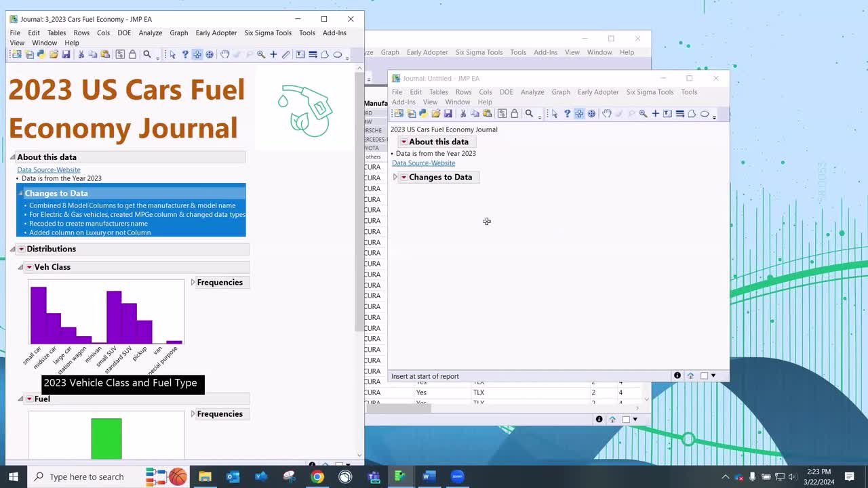Click the info icon in Untitled journal status bar
Viewport: 868px width, 488px height.
(677, 375)
